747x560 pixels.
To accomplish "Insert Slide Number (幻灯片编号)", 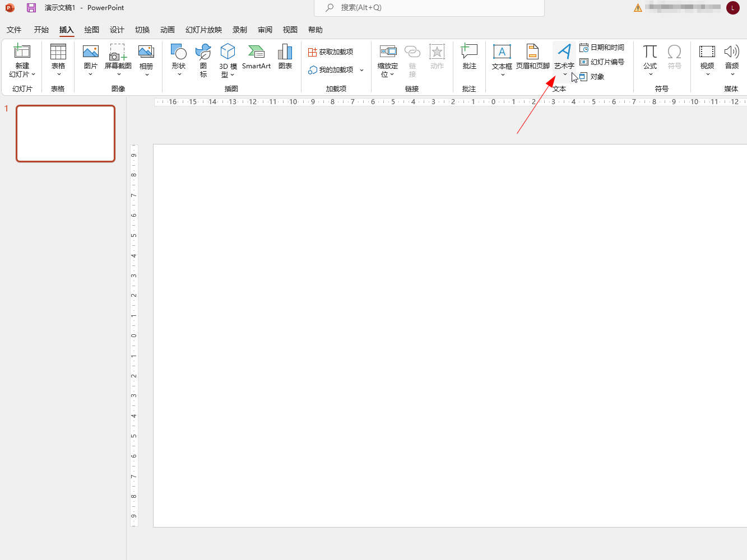I will [x=602, y=62].
